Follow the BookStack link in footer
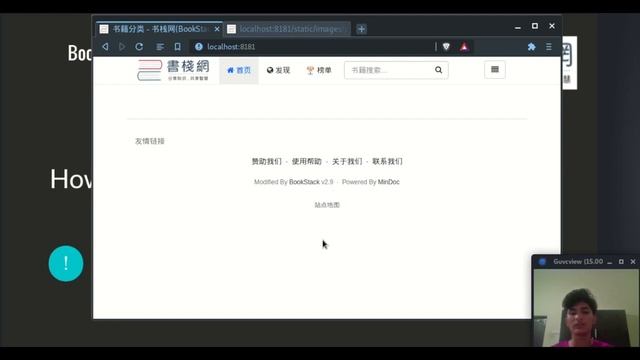Screen dimensions: 640x360 pos(304,182)
